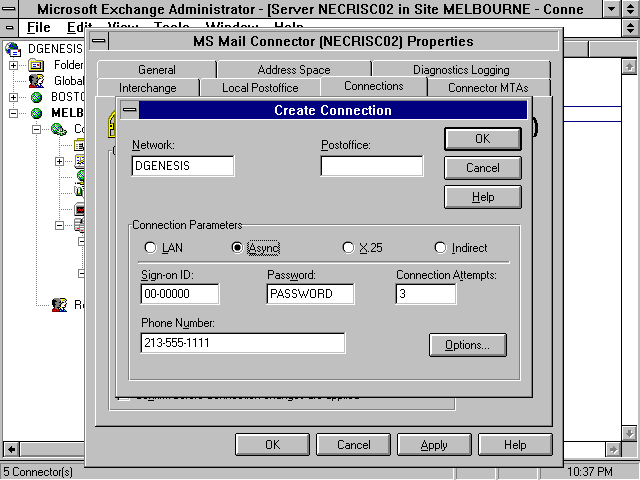Image resolution: width=640 pixels, height=480 pixels.
Task: Switch to the Connector MTAs tab
Action: 488,87
